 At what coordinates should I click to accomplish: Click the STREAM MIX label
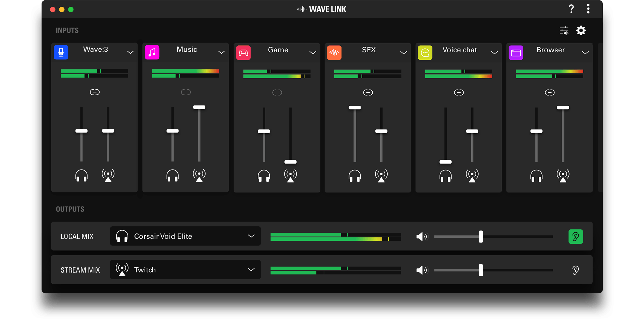(x=80, y=270)
